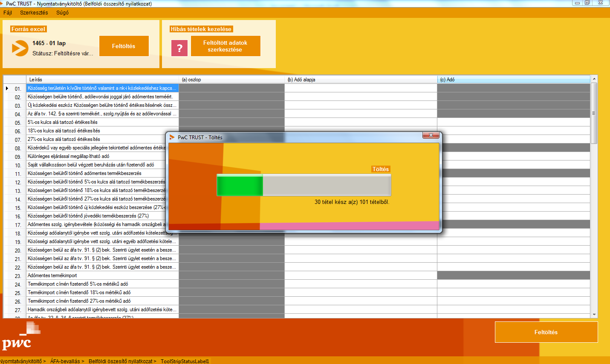The image size is (610, 364).
Task: Select 'Saját vállalkozáson belül végzett beruházás' row
Action: click(96, 165)
